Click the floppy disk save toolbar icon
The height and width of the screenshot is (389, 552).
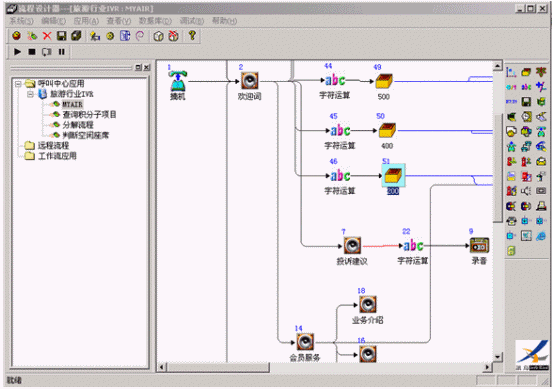[62, 36]
